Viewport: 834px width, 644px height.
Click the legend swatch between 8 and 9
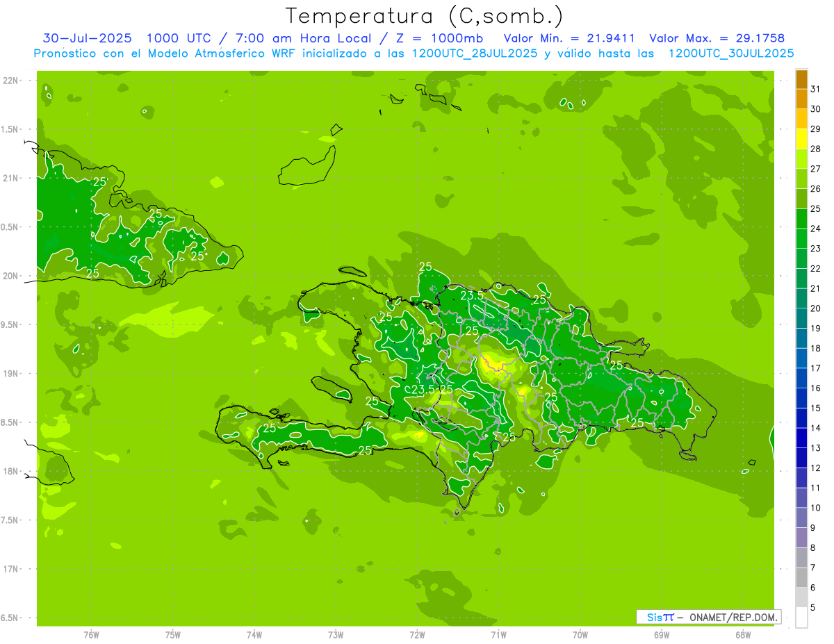coord(801,538)
